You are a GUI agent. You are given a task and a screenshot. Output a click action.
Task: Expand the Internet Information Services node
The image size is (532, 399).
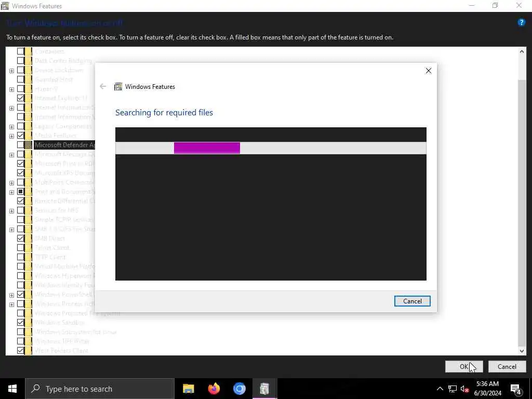tap(11, 108)
